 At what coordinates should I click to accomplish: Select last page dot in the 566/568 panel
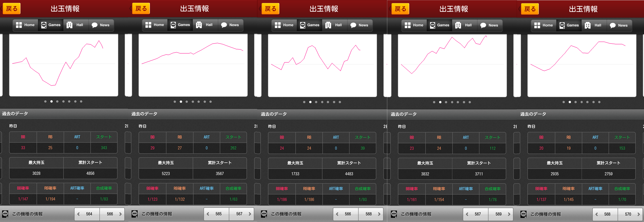tap(340, 102)
